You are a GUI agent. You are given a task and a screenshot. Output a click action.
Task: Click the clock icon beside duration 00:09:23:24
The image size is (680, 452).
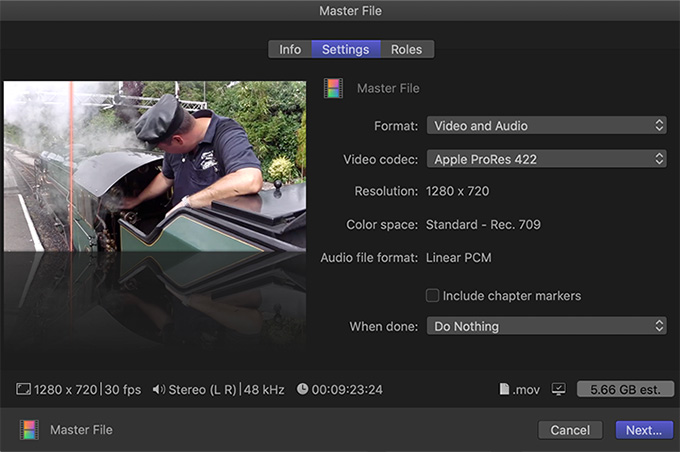pos(302,389)
